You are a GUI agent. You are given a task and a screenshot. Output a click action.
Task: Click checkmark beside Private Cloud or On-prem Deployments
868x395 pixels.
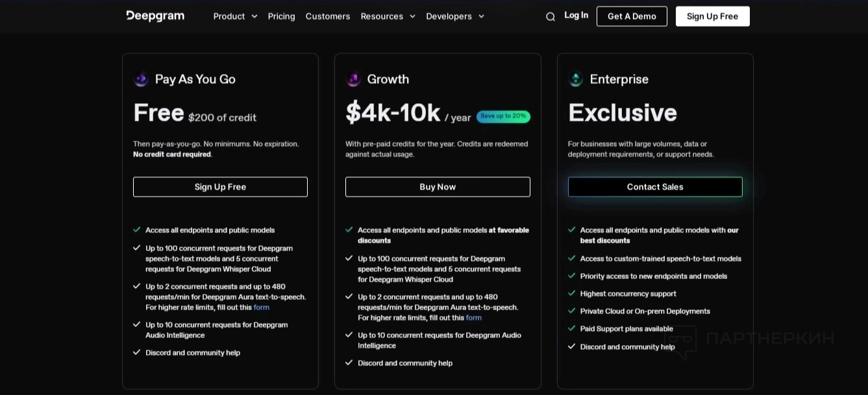(x=572, y=311)
